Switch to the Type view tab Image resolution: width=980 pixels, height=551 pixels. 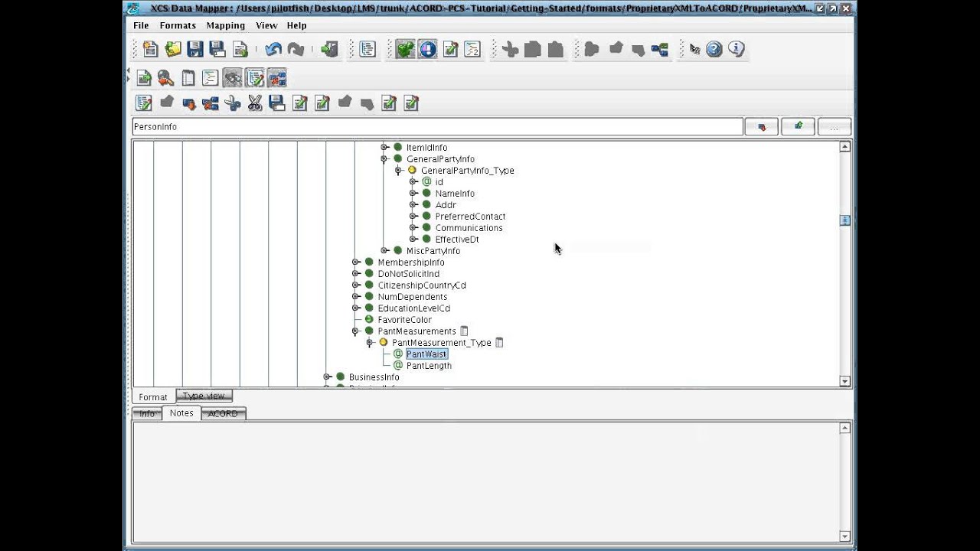204,396
